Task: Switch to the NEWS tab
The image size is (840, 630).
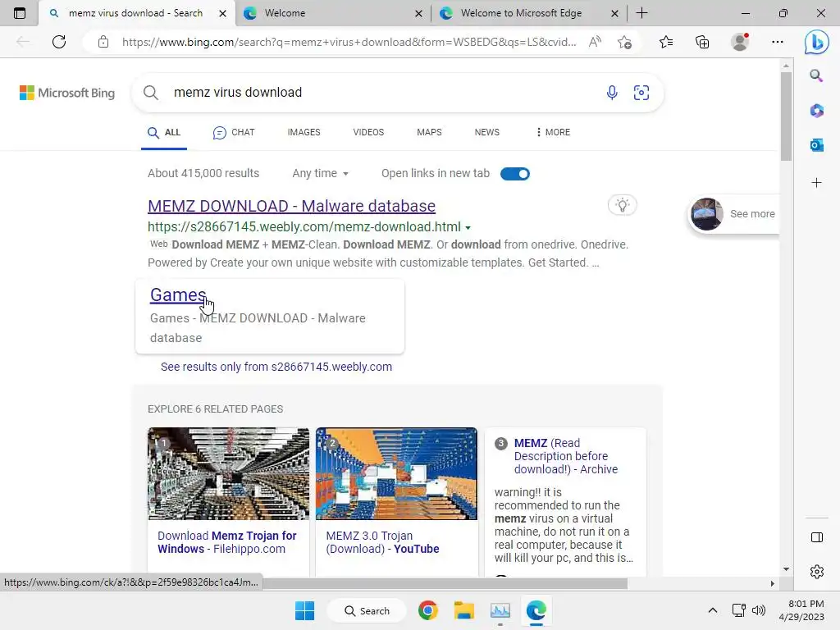Action: (x=487, y=132)
